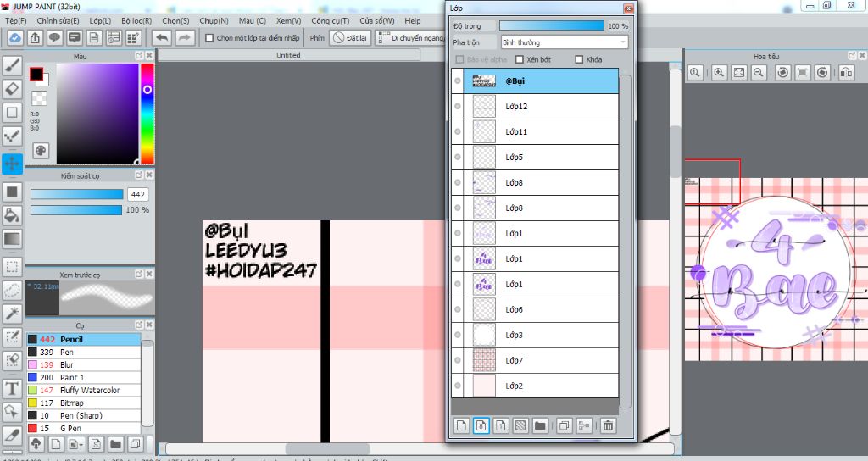868x461 pixels.
Task: Toggle visibility of Lớp7 layer
Action: [x=458, y=360]
